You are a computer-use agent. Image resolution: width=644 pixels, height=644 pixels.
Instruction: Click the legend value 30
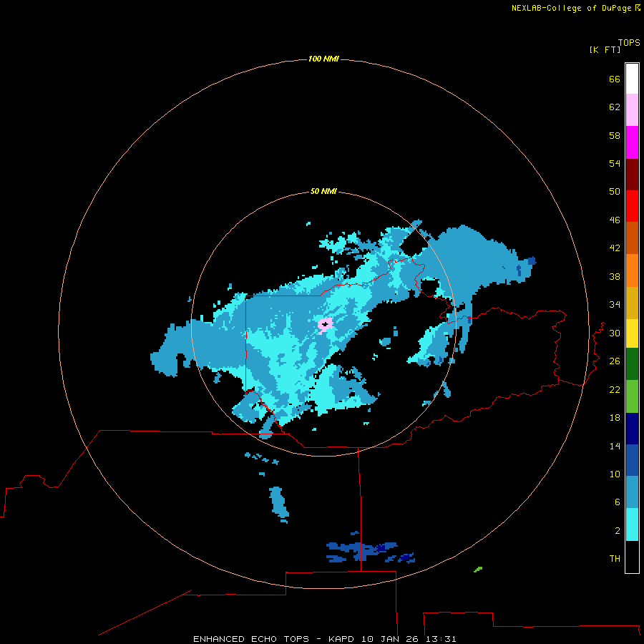coord(615,333)
